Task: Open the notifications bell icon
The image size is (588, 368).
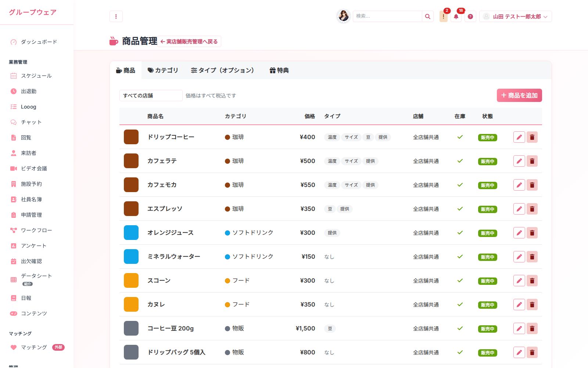Action: click(x=456, y=17)
